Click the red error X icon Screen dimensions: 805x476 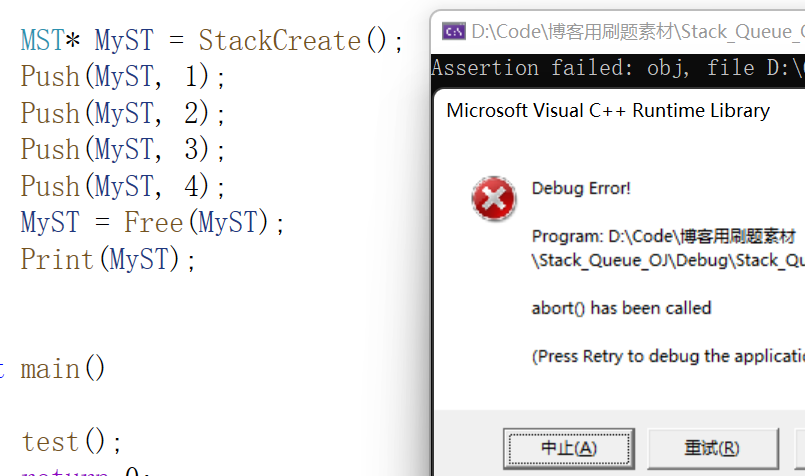pos(494,199)
